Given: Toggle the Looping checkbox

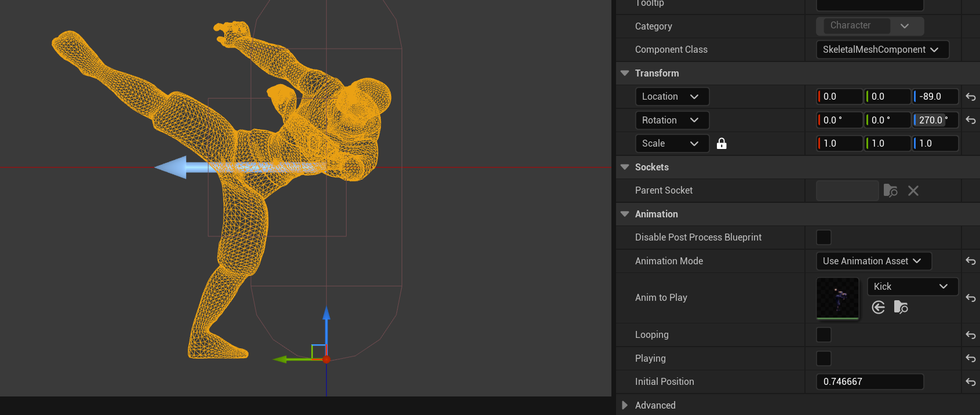Looking at the screenshot, I should [x=824, y=335].
